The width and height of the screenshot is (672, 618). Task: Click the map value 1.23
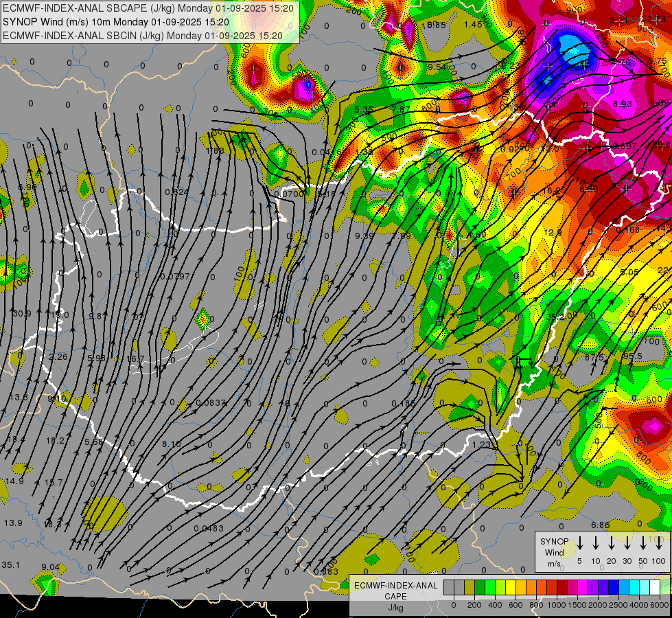tap(481, 445)
